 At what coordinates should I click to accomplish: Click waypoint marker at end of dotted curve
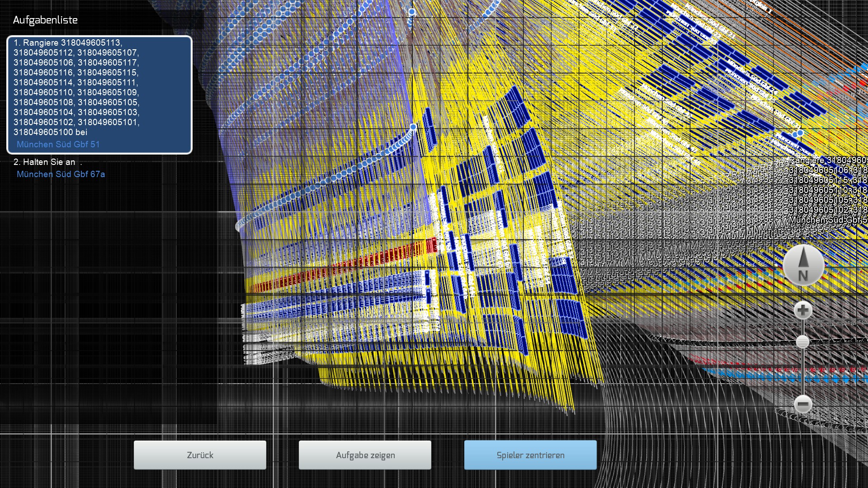coord(413,127)
